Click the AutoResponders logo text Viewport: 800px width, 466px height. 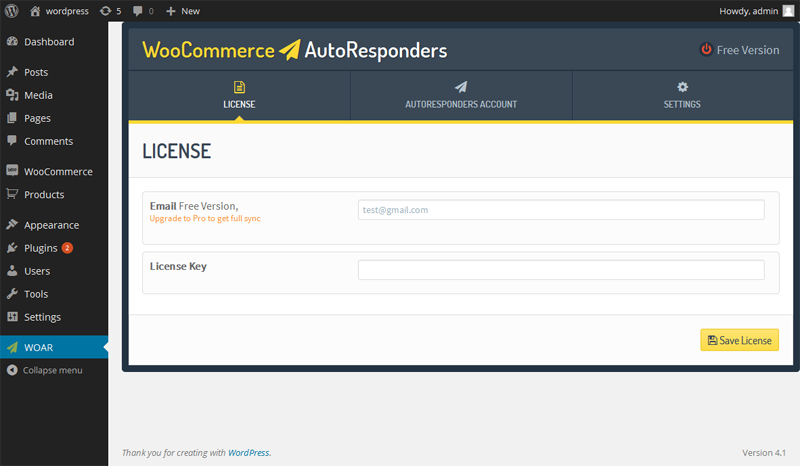pos(376,51)
